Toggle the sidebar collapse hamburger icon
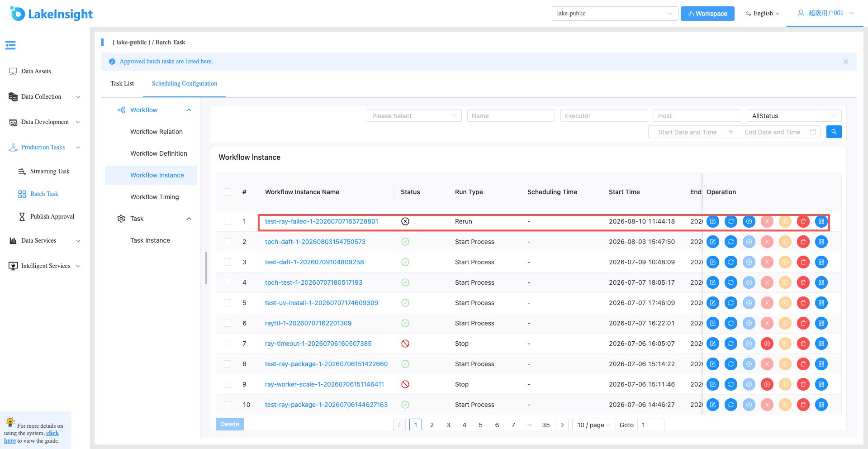 click(10, 45)
